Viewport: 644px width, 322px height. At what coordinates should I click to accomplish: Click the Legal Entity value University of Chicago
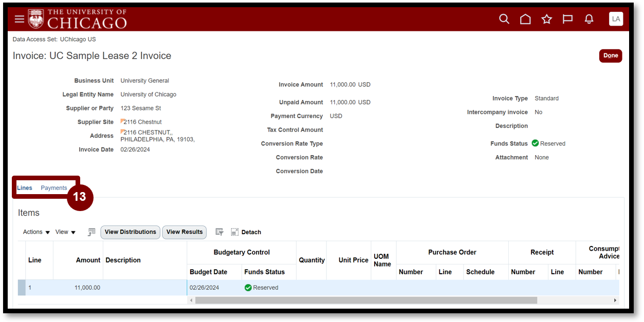pos(149,94)
